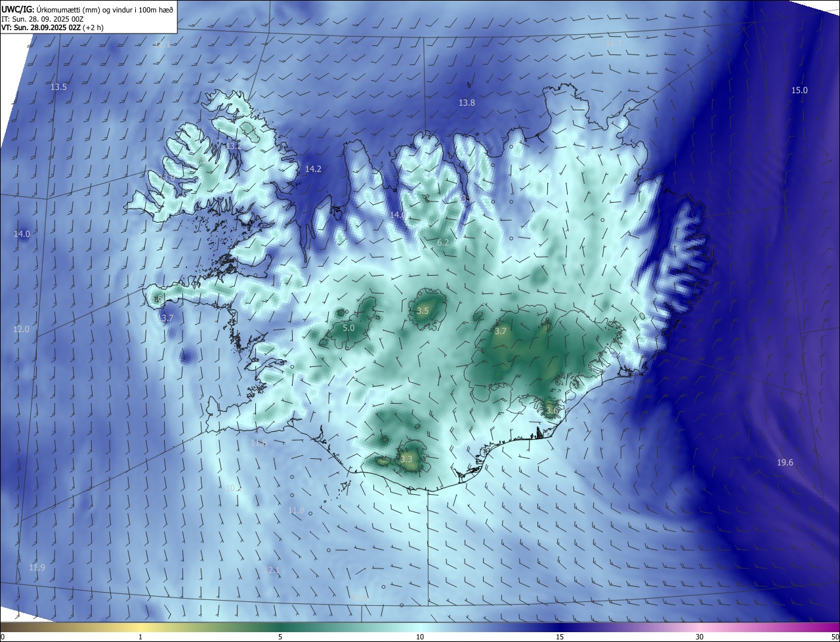Click the 13.8 value label over the sea

[x=467, y=103]
